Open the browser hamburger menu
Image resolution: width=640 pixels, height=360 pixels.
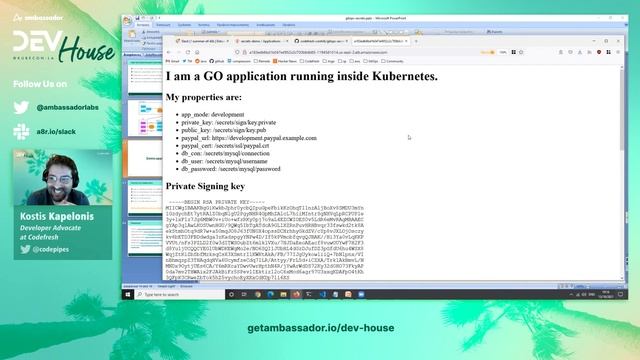[618, 52]
